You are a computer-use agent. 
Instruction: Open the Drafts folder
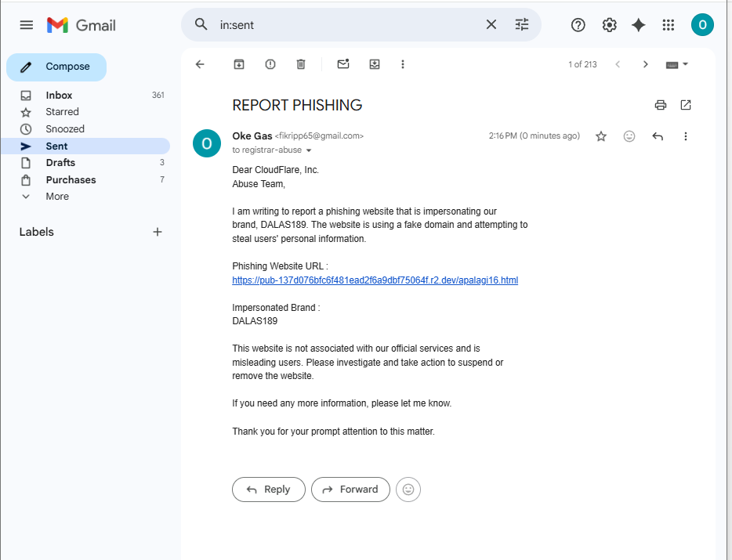pyautogui.click(x=60, y=163)
